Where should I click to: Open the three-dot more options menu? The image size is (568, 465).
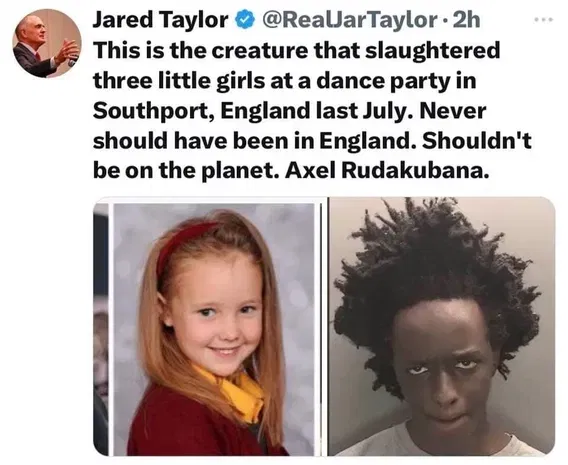[x=543, y=20]
